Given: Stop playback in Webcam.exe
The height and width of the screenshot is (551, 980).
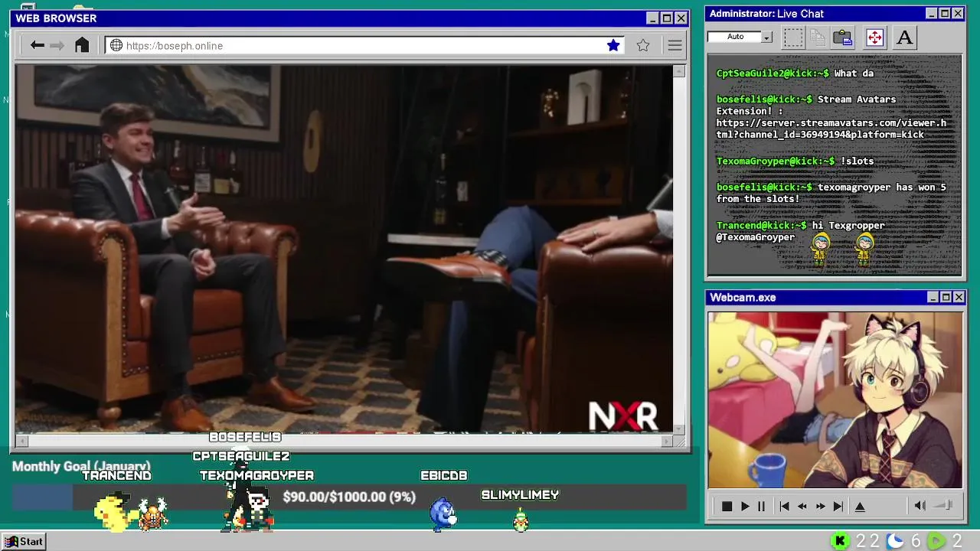Looking at the screenshot, I should pos(727,506).
